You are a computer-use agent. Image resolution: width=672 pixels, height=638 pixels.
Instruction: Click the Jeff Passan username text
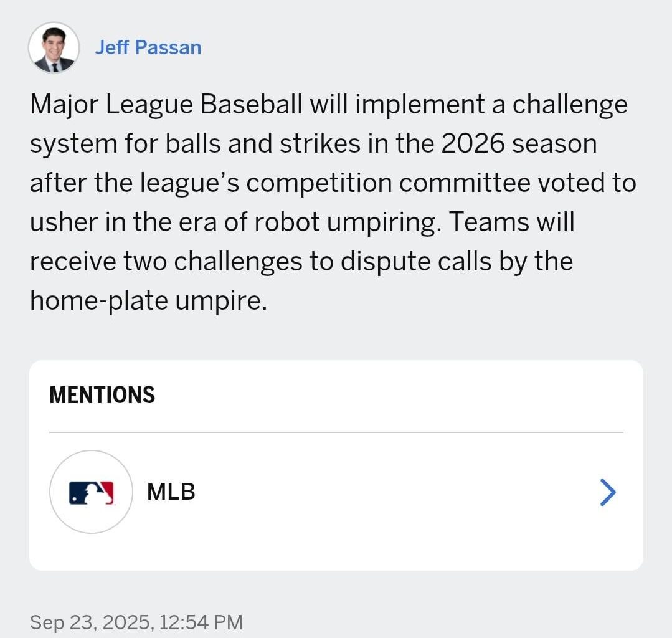[x=148, y=47]
